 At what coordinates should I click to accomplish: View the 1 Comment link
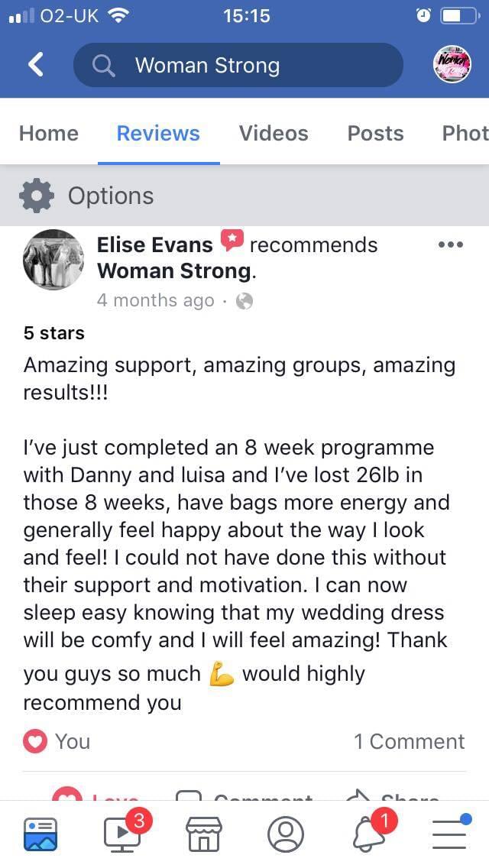tap(409, 741)
